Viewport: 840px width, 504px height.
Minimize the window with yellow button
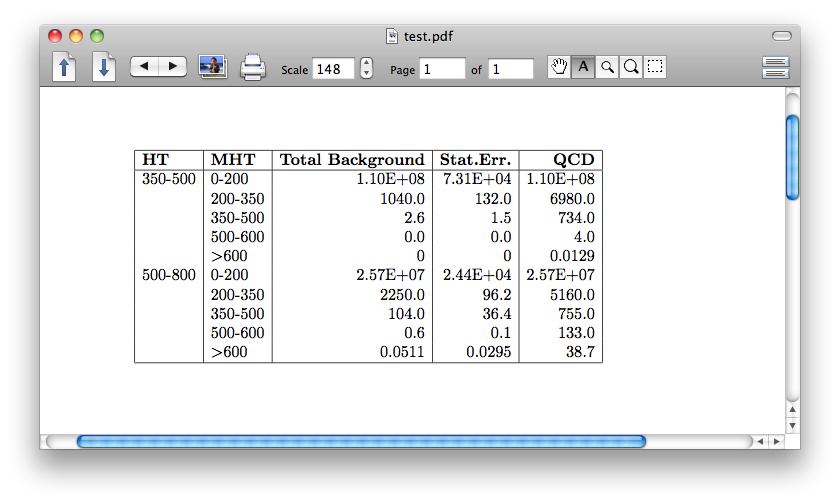point(76,36)
